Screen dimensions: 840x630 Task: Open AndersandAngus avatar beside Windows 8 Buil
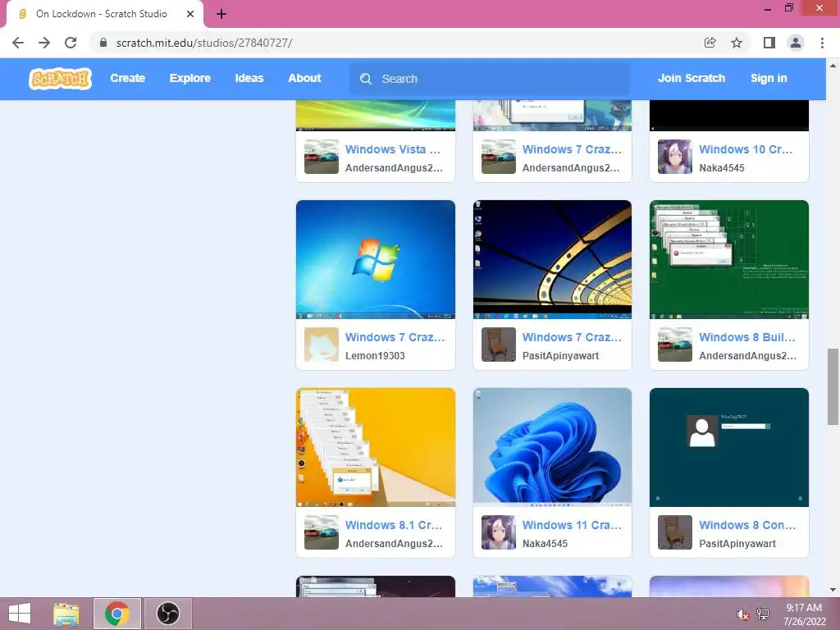click(x=675, y=345)
